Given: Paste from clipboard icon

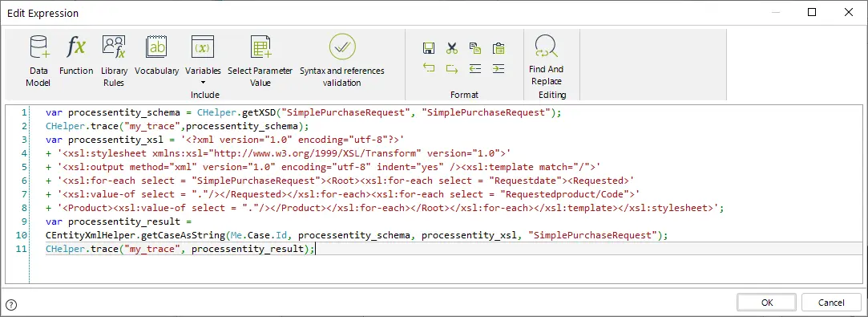Looking at the screenshot, I should click(x=499, y=47).
